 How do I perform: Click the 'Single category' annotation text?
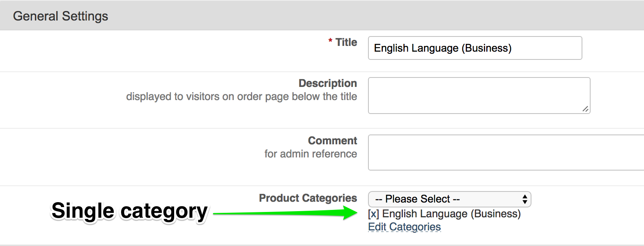pos(129,212)
